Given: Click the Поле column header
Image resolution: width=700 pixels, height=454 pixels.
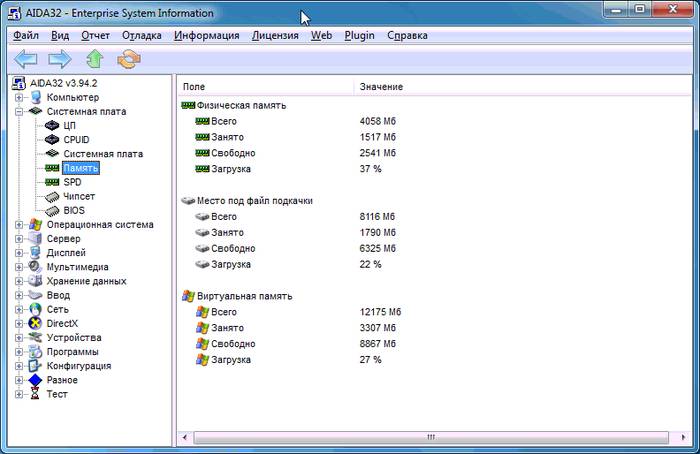Looking at the screenshot, I should 194,87.
